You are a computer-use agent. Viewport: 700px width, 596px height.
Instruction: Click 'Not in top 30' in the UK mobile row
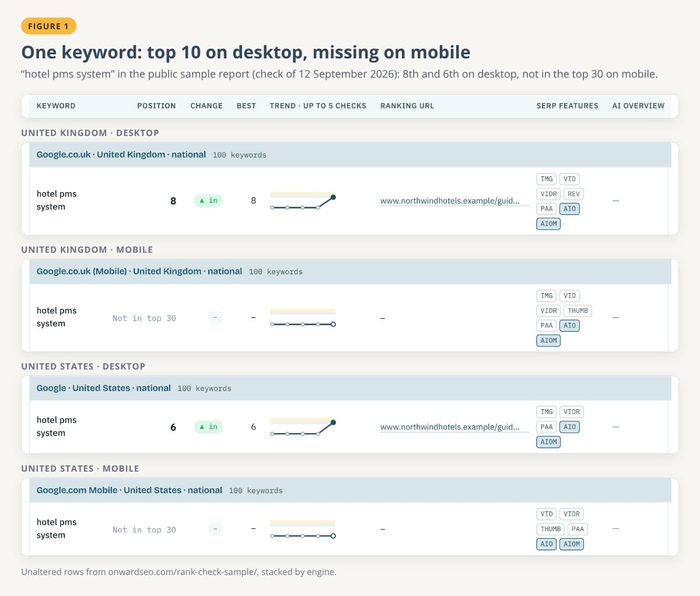pyautogui.click(x=144, y=318)
